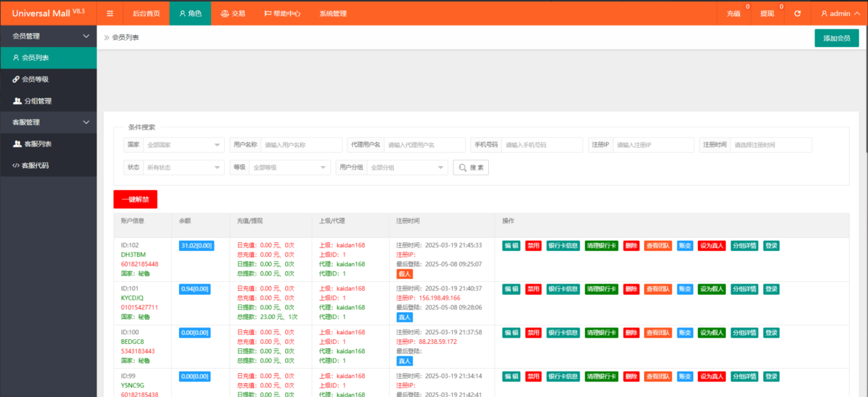The width and height of the screenshot is (868, 397).
Task: Click 提现 notification in the header
Action: click(x=767, y=14)
